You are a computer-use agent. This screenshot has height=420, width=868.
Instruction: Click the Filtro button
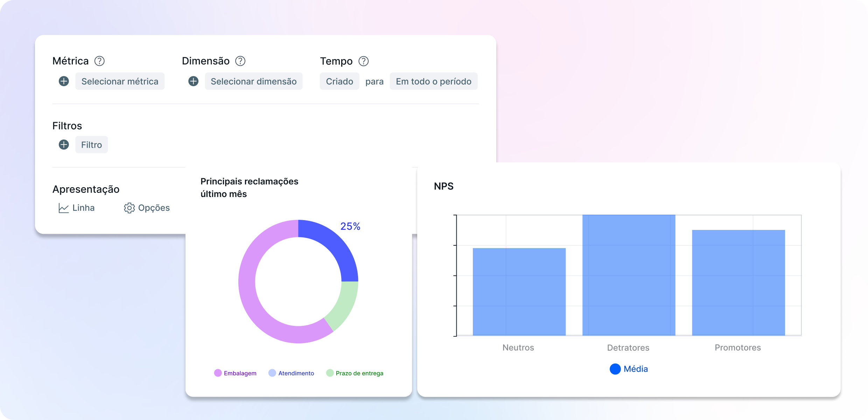click(x=91, y=145)
